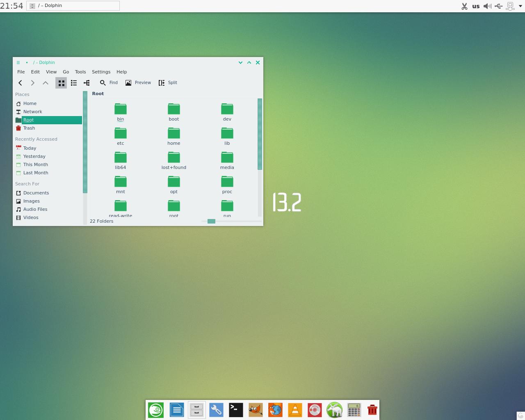Open the etc folder

pyautogui.click(x=121, y=136)
